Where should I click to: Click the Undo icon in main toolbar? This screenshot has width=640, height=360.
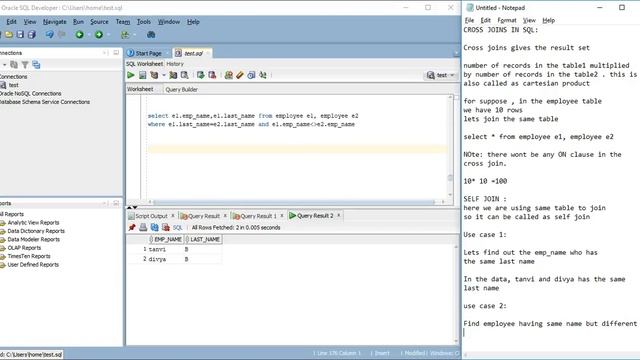(x=49, y=35)
